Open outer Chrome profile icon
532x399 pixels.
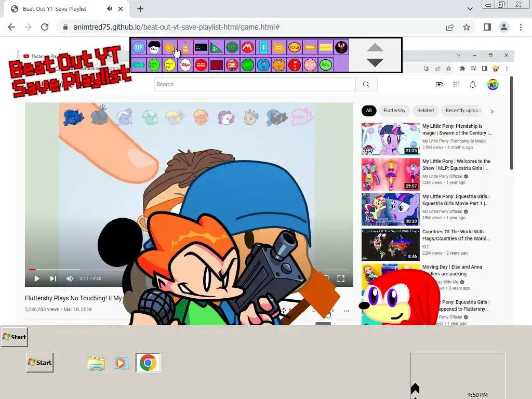[504, 27]
